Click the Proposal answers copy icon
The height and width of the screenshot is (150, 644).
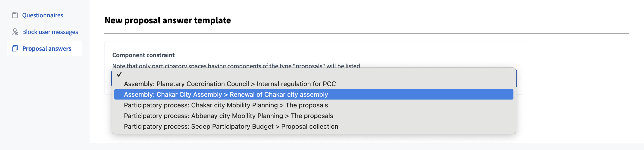click(15, 49)
